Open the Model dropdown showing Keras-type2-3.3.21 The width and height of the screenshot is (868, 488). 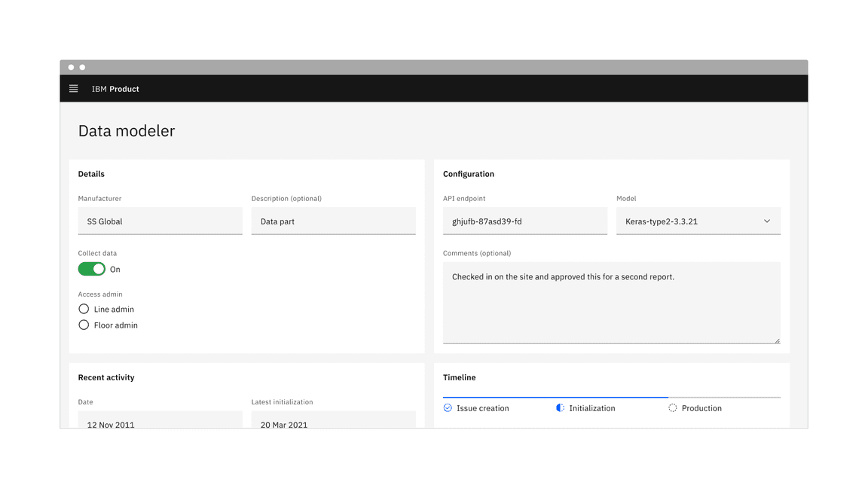698,221
